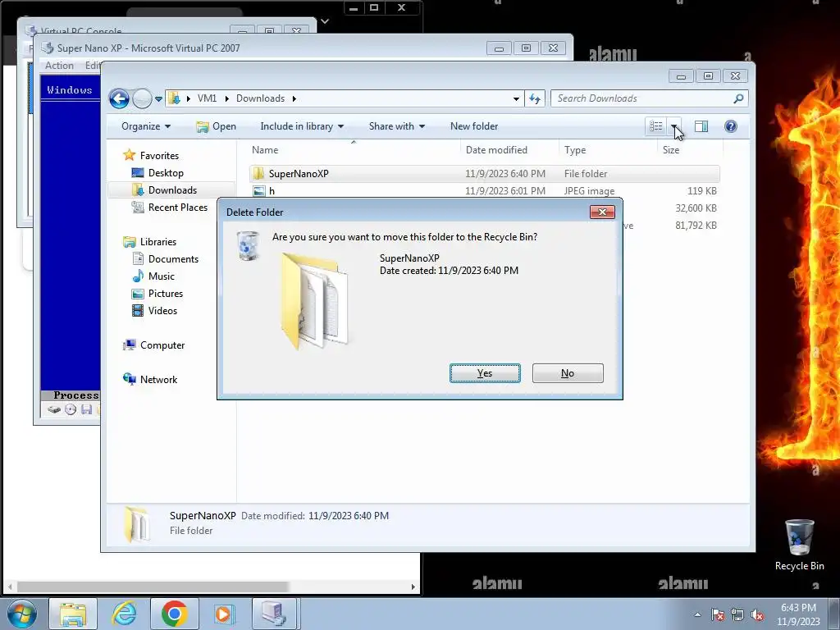
Task: Open the Action menu in Virtual PC
Action: (x=59, y=66)
